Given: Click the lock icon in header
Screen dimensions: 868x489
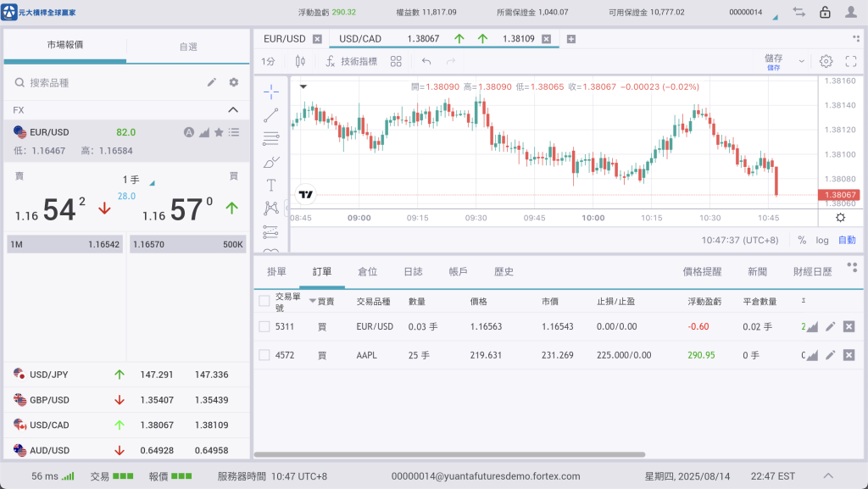Looking at the screenshot, I should (825, 12).
